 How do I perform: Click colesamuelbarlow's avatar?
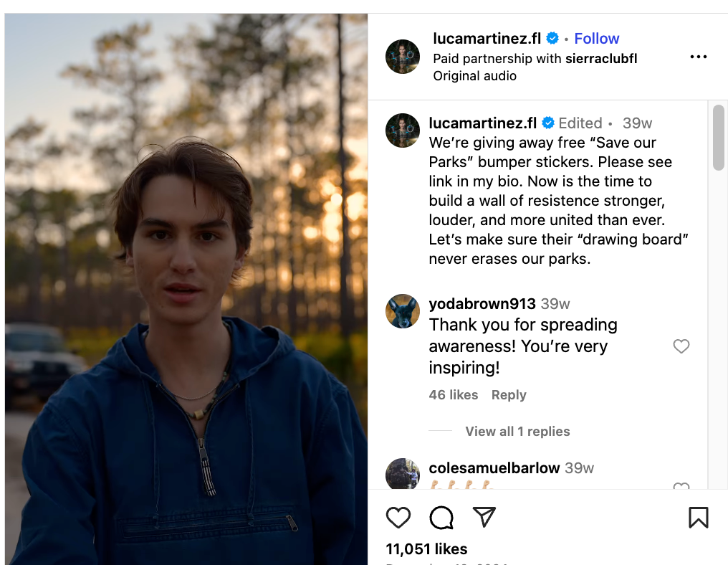(x=403, y=474)
